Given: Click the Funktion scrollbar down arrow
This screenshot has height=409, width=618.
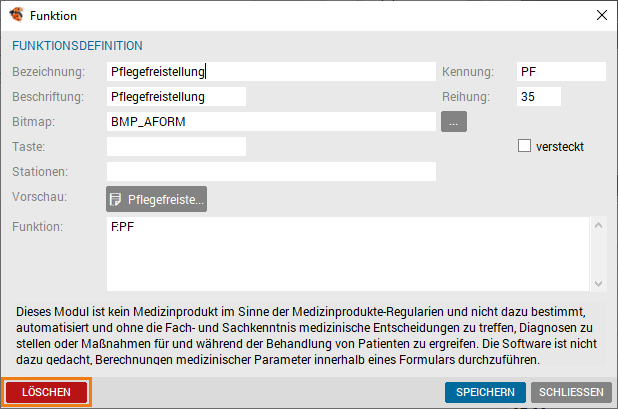Looking at the screenshot, I should pyautogui.click(x=598, y=284).
